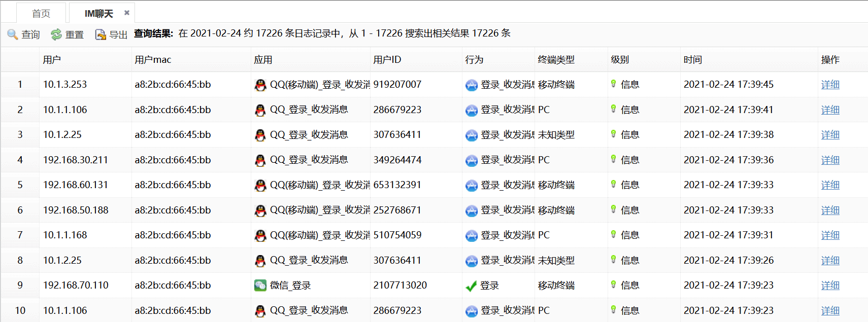Click the QQ penguin icon in row 1
This screenshot has height=322, width=868.
(260, 85)
